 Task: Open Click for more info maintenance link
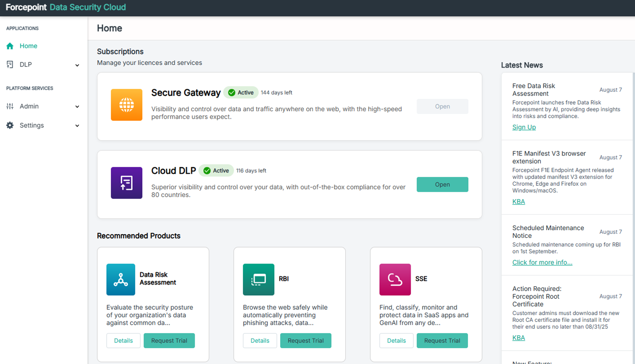point(542,262)
